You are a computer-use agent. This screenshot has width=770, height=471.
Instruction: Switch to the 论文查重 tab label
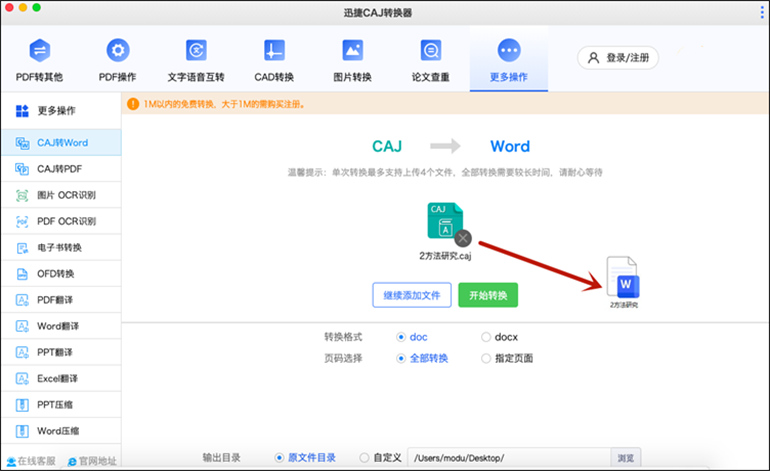tap(431, 77)
